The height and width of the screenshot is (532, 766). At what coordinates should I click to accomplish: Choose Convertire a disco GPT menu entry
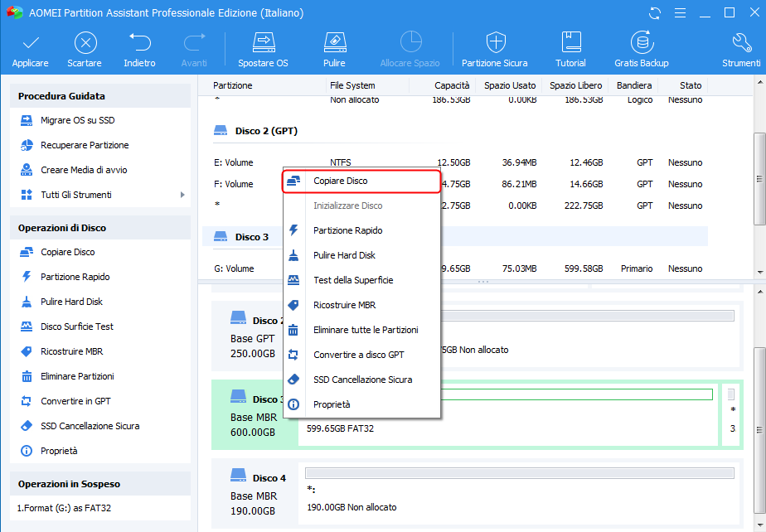point(358,355)
